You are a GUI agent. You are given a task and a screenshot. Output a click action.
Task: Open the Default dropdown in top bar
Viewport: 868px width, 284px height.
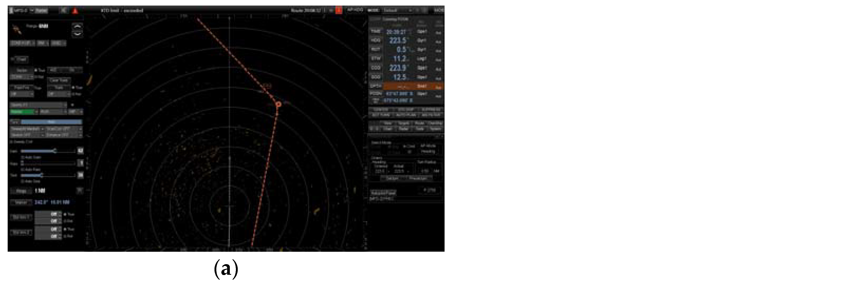point(397,11)
